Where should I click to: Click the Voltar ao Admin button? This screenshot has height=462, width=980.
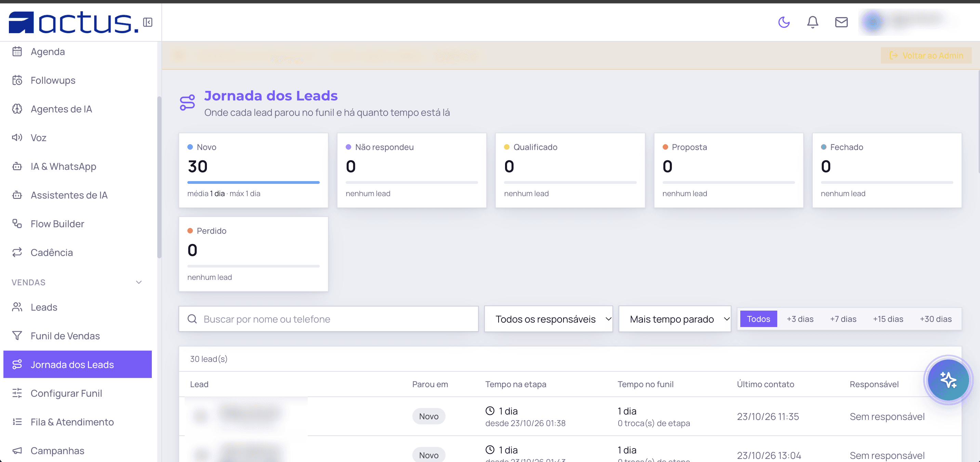926,55
